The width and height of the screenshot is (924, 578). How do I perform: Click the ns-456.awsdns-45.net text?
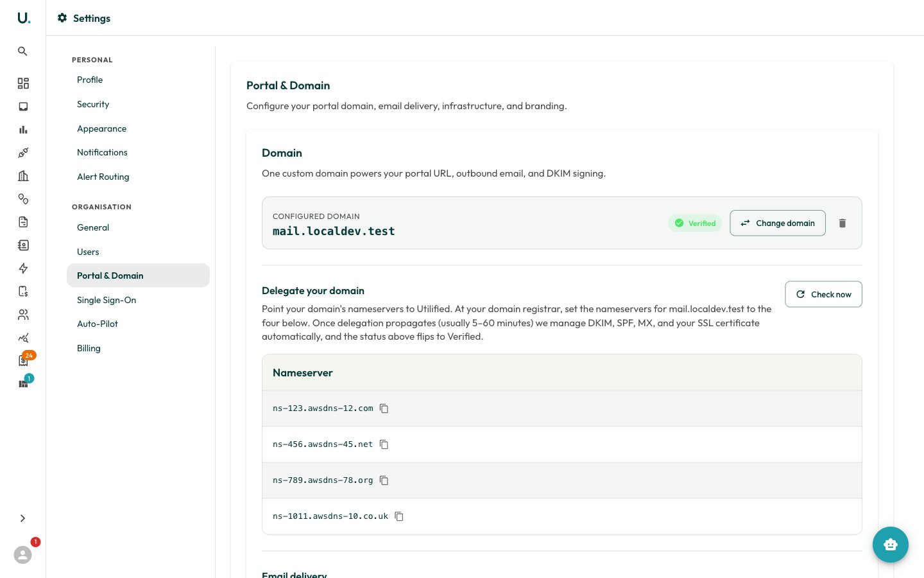[323, 444]
